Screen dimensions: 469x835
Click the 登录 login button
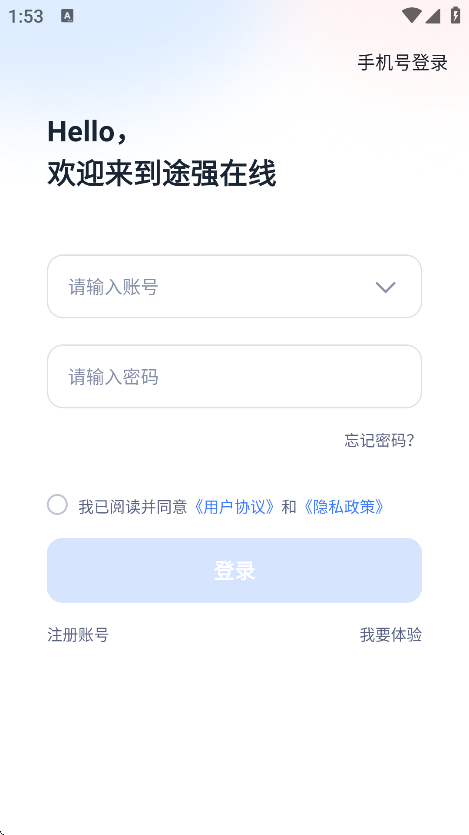coord(234,570)
